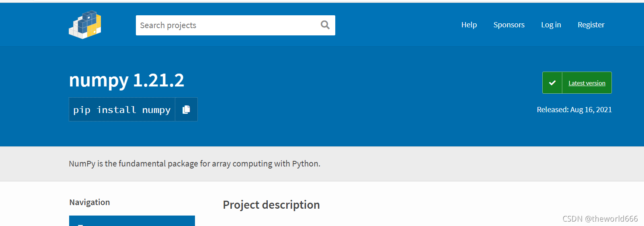Click the word Python in the summary

[x=306, y=164]
